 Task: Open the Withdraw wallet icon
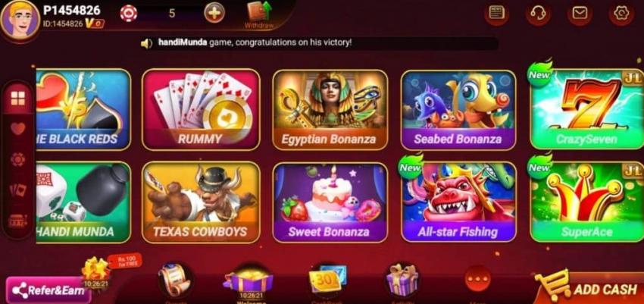coord(258,14)
